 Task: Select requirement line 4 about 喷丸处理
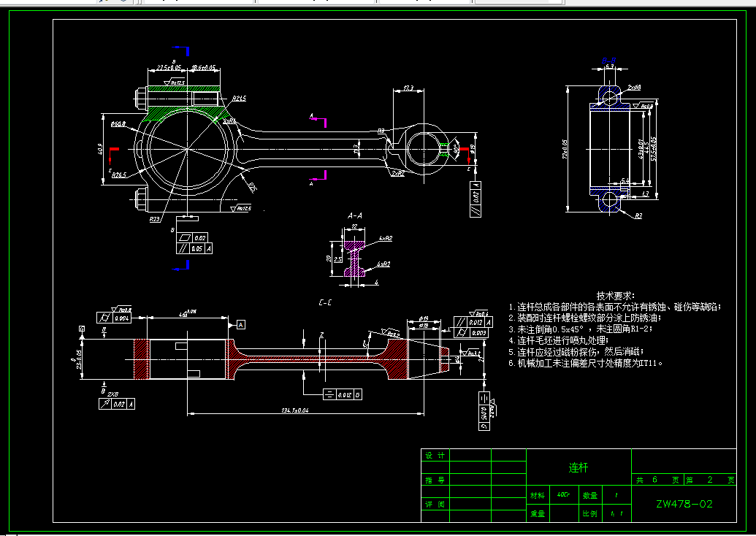558,340
